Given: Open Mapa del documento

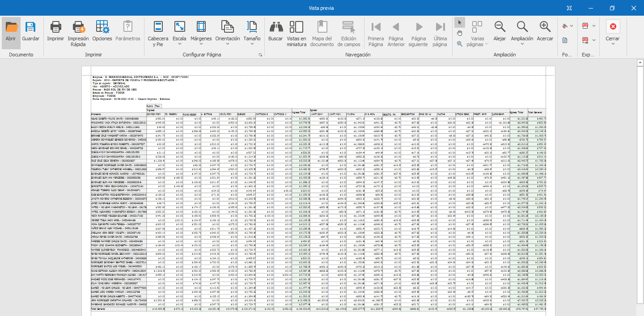Looking at the screenshot, I should coord(322,34).
